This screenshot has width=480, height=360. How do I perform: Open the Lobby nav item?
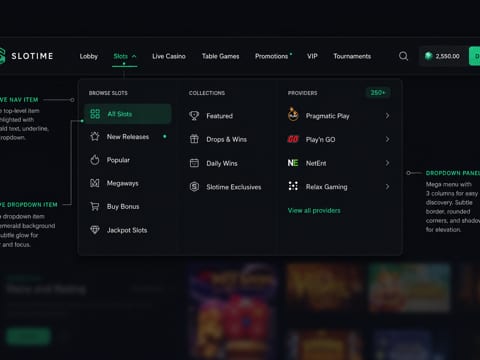point(89,56)
